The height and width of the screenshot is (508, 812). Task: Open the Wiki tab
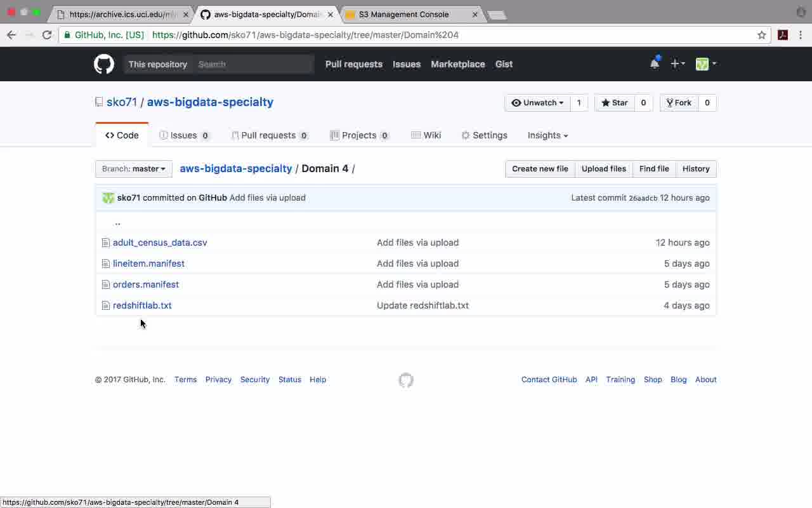(x=426, y=135)
